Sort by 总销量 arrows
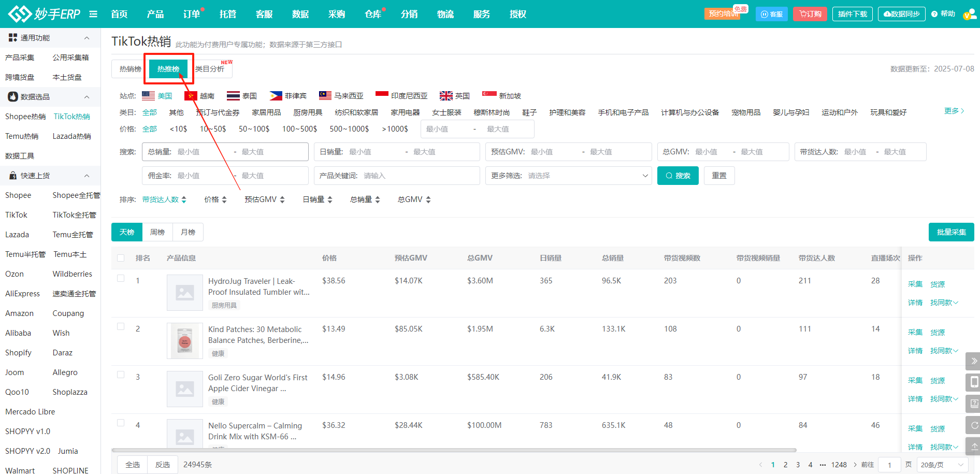This screenshot has height=474, width=980. [378, 199]
